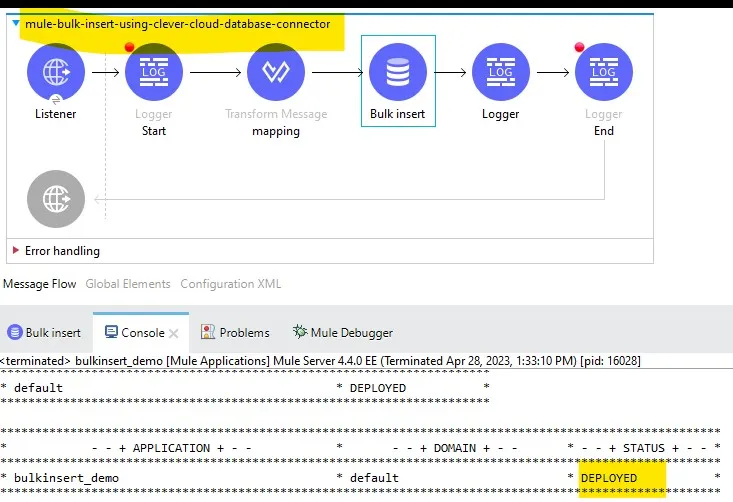Select the grey response Listener icon
733x502 pixels.
56,199
